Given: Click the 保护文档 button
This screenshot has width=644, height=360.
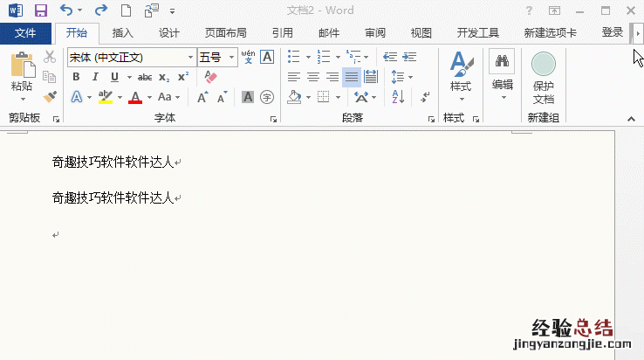Looking at the screenshot, I should [x=544, y=78].
